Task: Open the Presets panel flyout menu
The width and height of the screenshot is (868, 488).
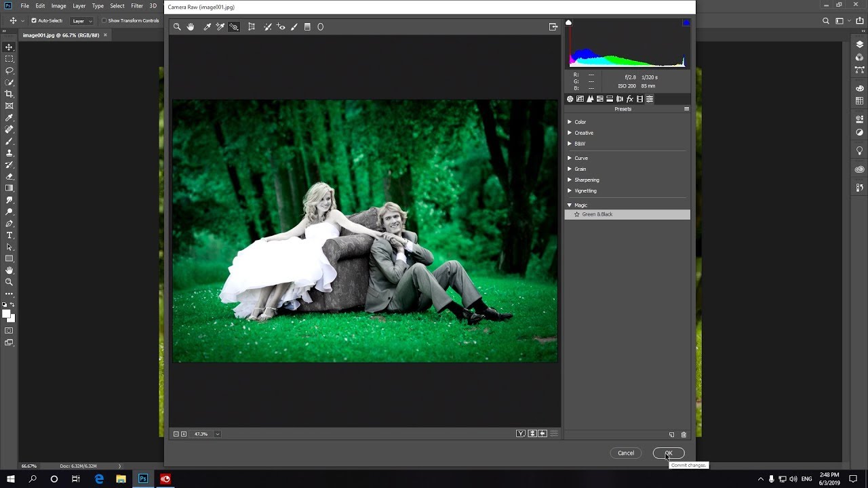Action: (686, 109)
